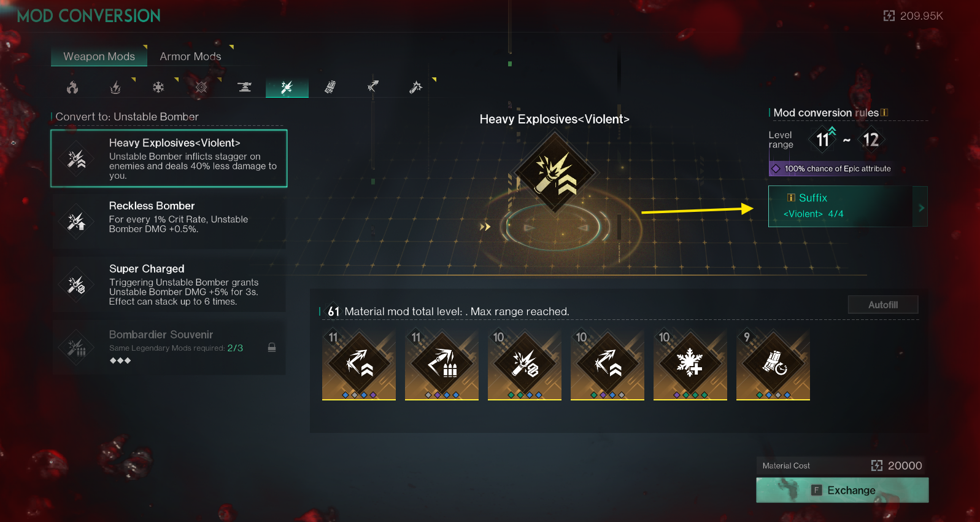Select the lightning power surge category icon
The width and height of the screenshot is (980, 522).
115,87
